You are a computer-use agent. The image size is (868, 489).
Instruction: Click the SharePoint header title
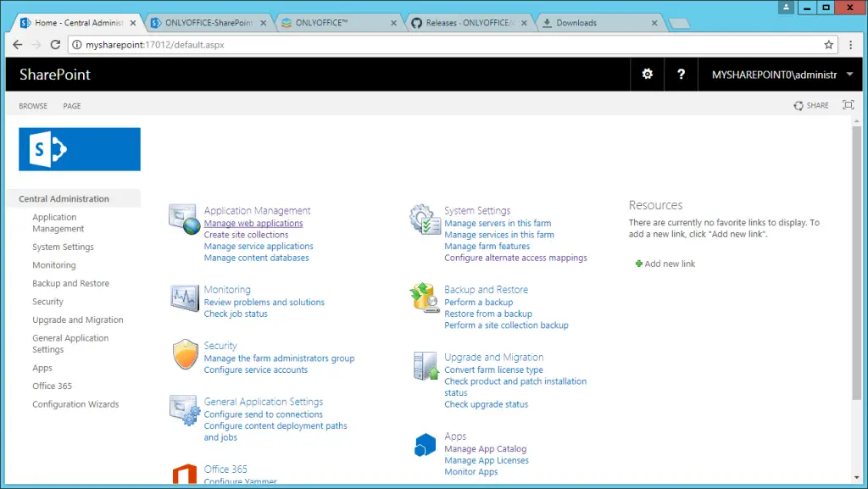[55, 74]
